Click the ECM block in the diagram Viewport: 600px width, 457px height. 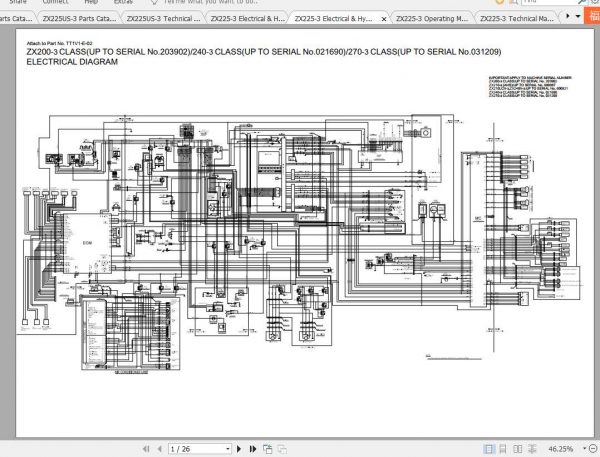click(x=87, y=243)
